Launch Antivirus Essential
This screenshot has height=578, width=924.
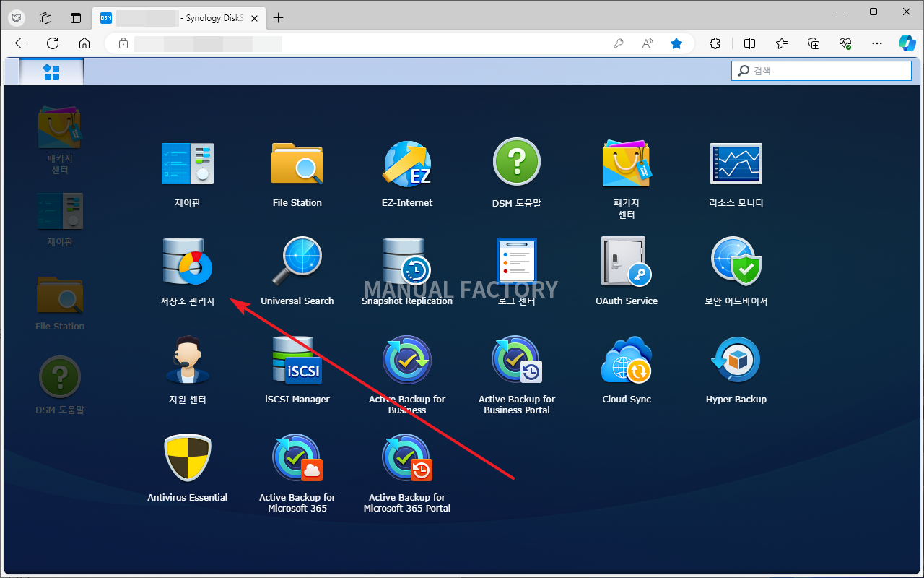pos(188,457)
